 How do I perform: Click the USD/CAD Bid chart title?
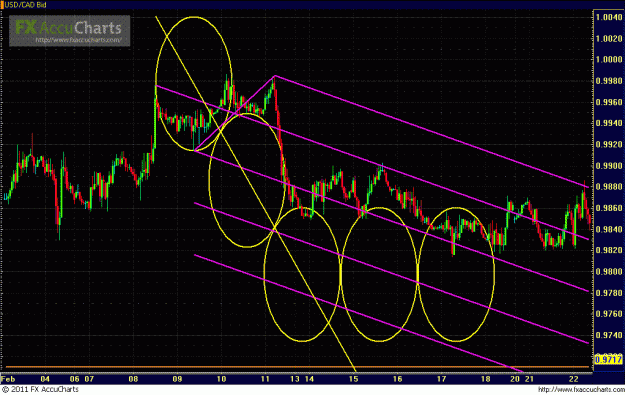coord(26,5)
